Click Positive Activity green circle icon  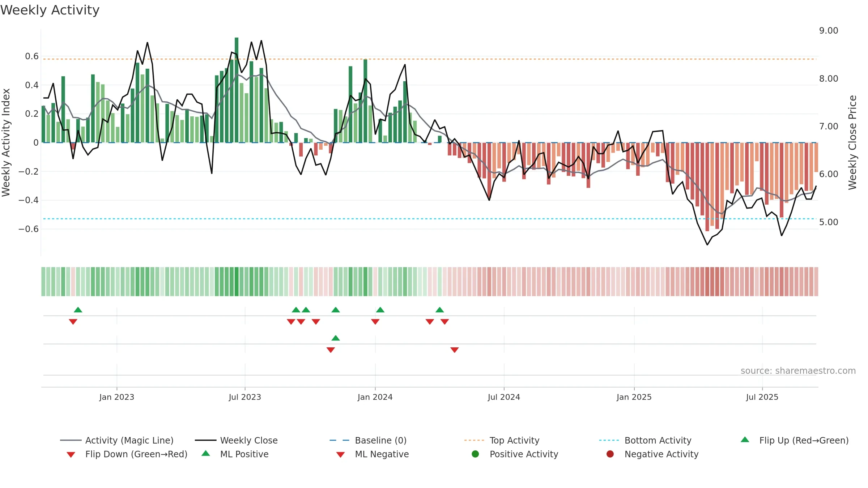tap(475, 454)
